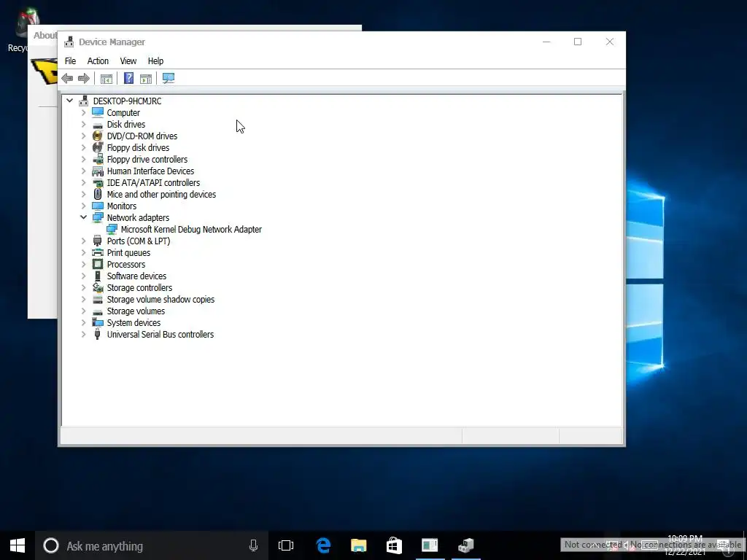Screen dimensions: 747x560
Task: Expand the IDE ATA/ATAPI controllers node
Action: [83, 182]
